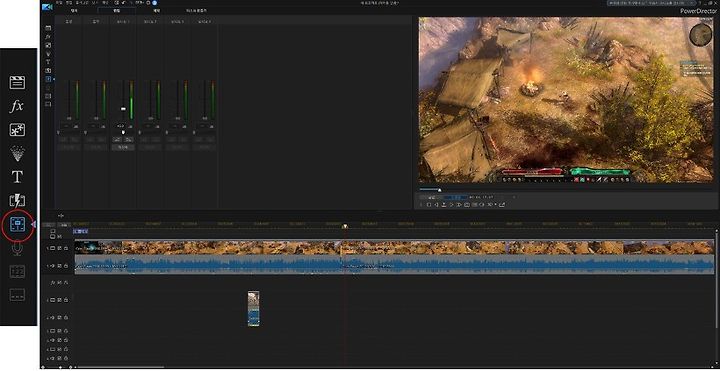Image resolution: width=720 pixels, height=371 pixels.
Task: Open the Particle Room in the enlarged sidebar
Action: point(17,153)
